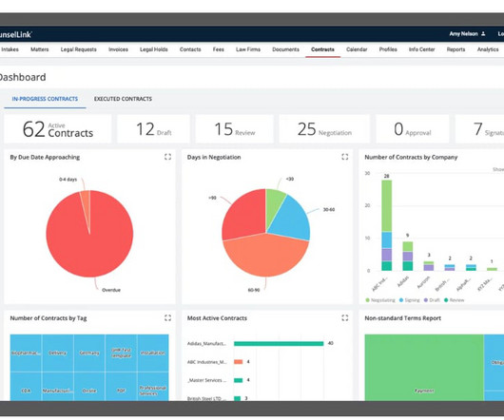
Task: Open the Analytics section
Action: tap(488, 49)
